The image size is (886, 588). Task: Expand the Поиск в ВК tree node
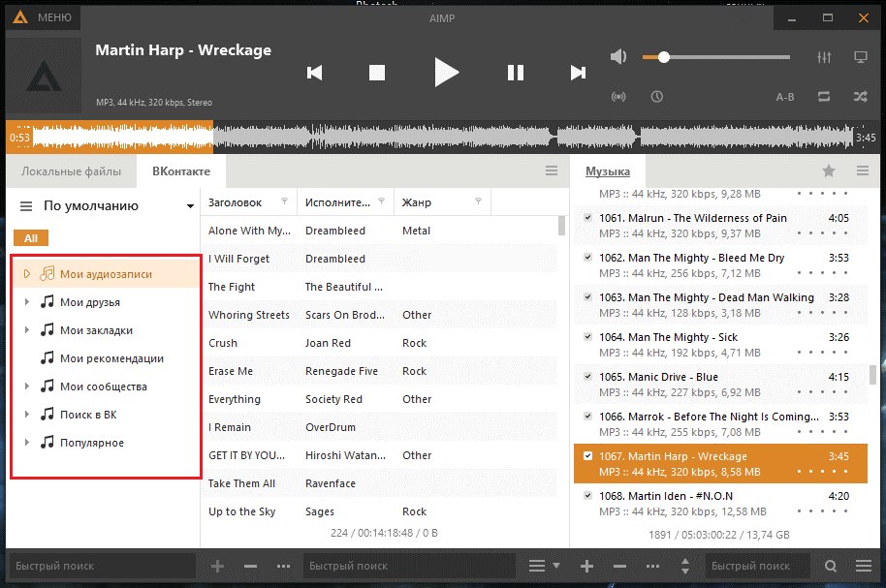pyautogui.click(x=26, y=415)
